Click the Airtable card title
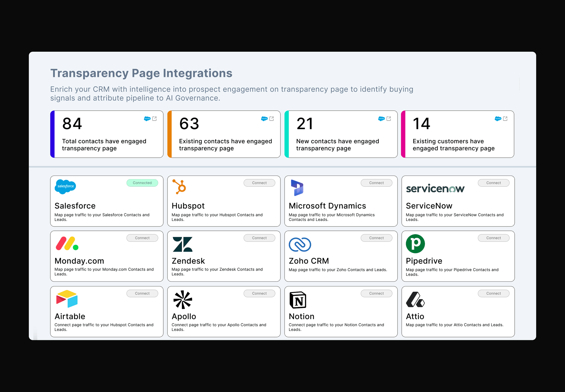565x392 pixels. [70, 316]
